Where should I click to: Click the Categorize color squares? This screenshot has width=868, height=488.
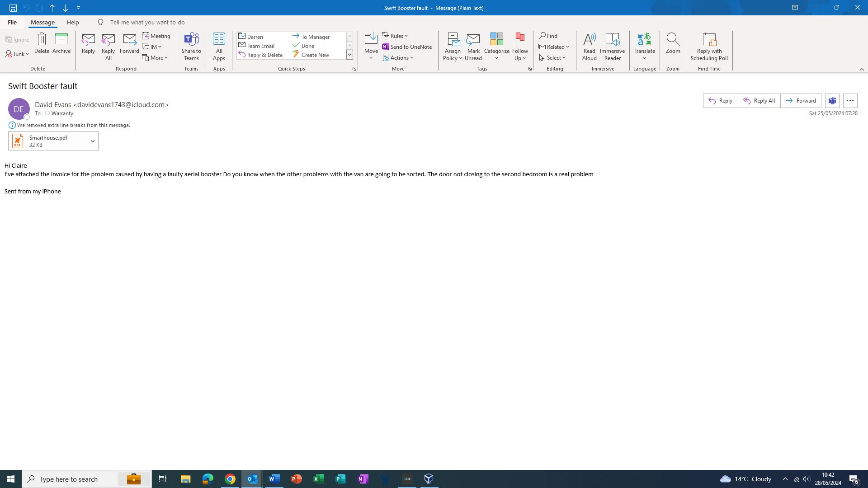pos(496,40)
